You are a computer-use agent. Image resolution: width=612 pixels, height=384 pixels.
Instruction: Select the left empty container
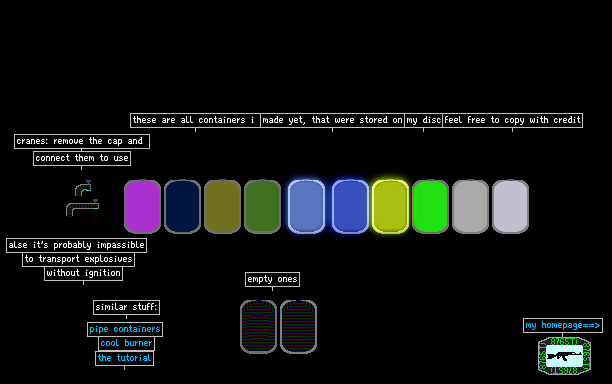coord(258,327)
